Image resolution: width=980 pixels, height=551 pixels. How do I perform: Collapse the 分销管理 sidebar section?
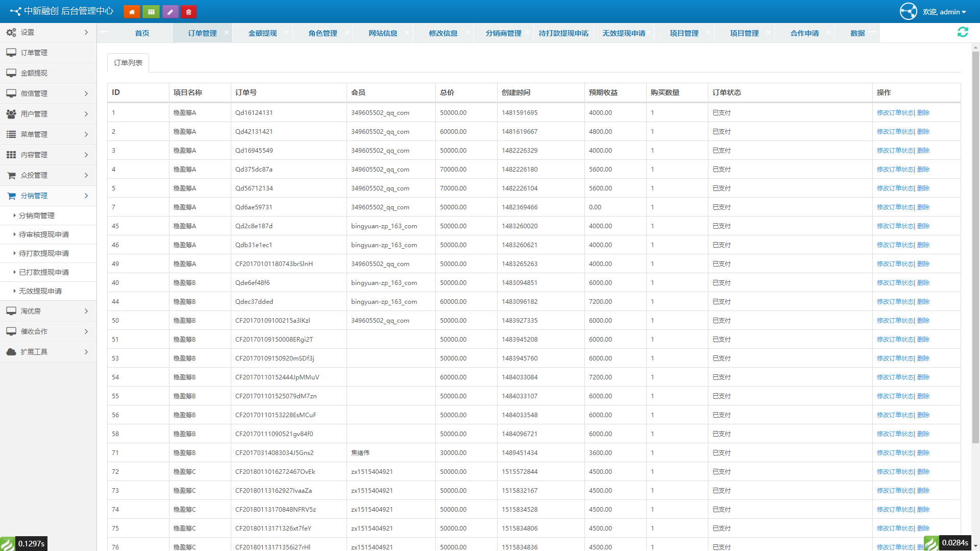click(x=48, y=196)
